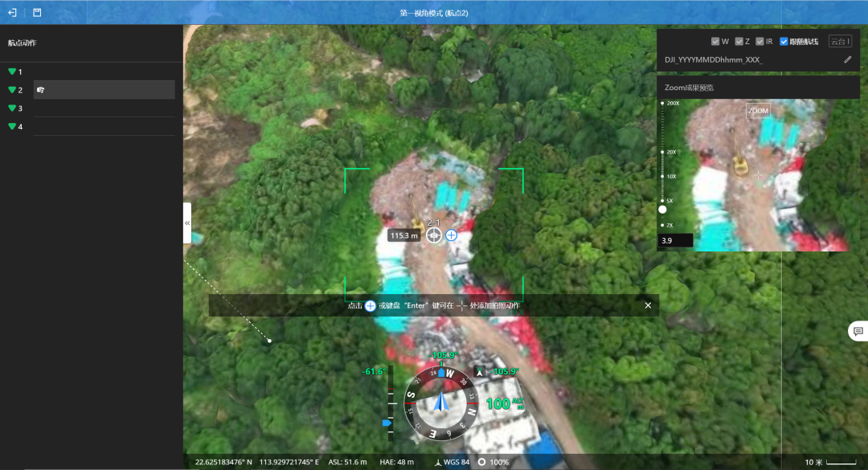
Task: Save the route with the disk icon
Action: (x=37, y=13)
